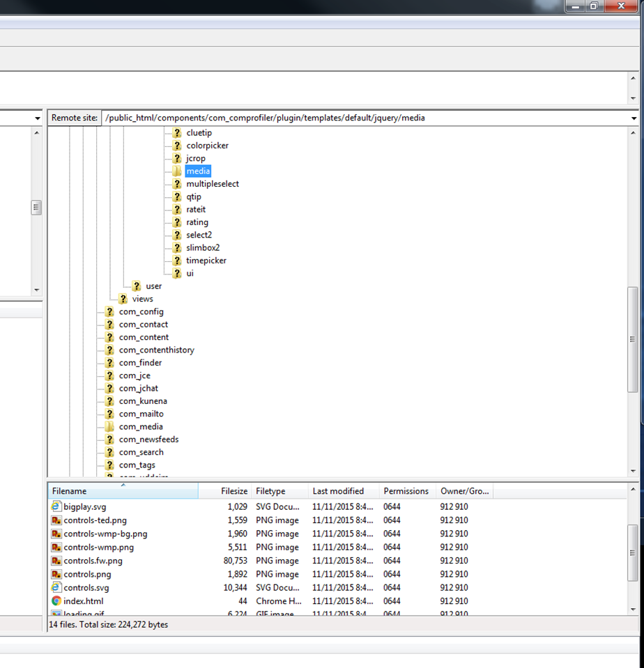
Task: Click the open media folder icon
Action: (177, 171)
